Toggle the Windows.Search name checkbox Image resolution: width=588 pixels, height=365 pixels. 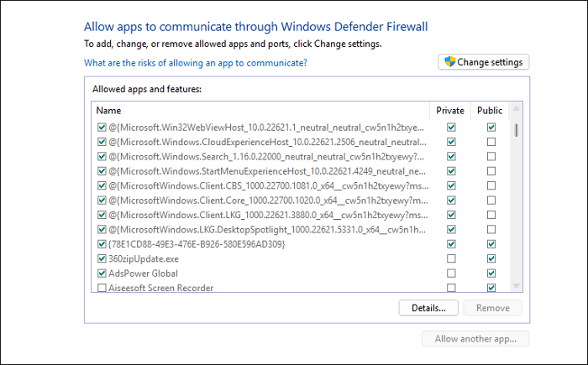pyautogui.click(x=102, y=157)
